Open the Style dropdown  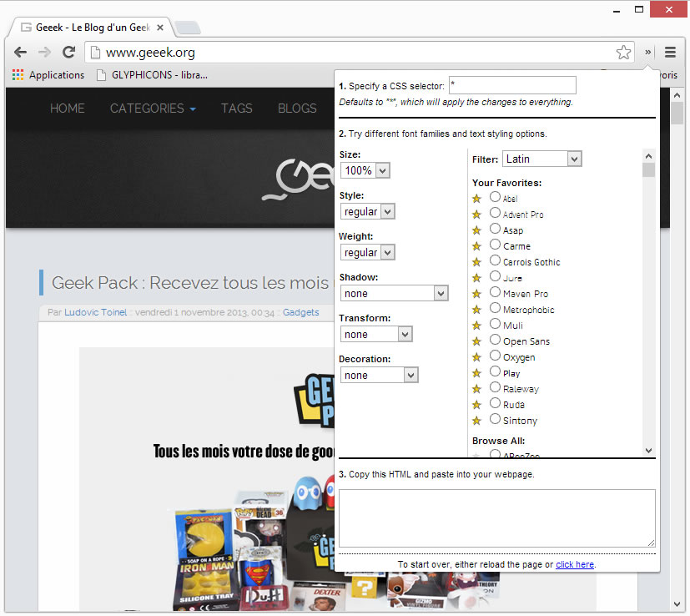click(367, 211)
